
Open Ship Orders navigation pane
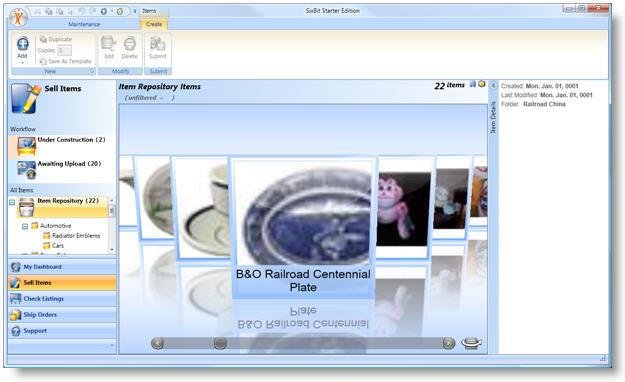click(62, 315)
